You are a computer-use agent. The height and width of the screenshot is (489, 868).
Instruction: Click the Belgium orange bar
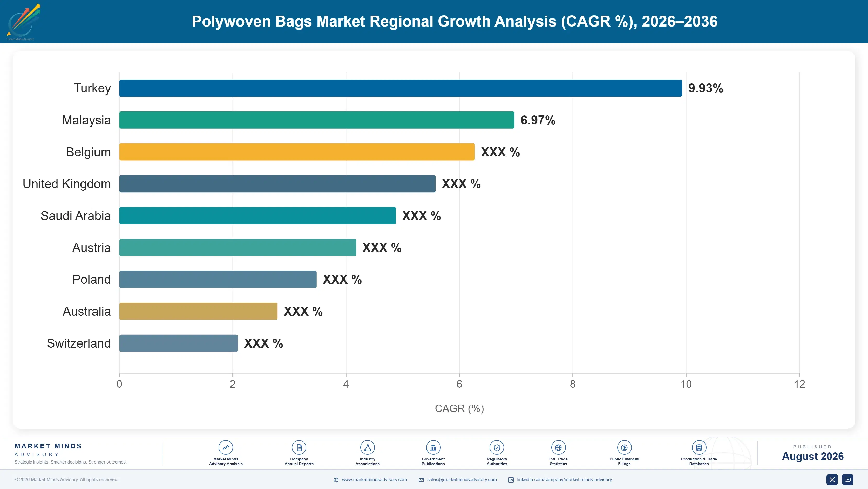pos(297,152)
